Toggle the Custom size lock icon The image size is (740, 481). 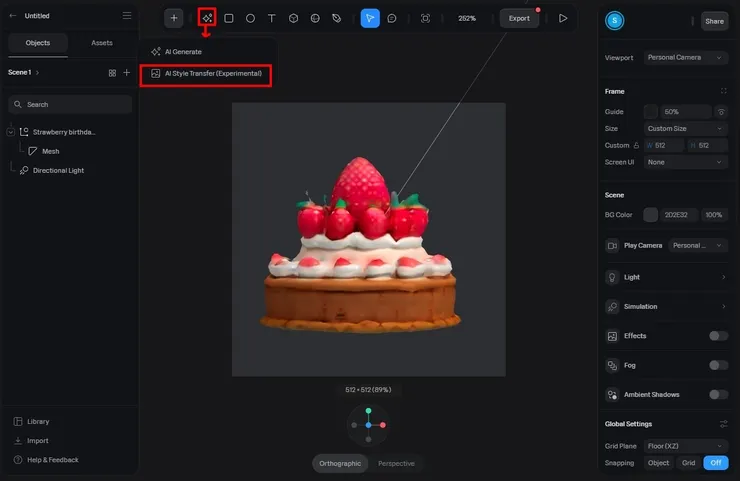[636, 145]
